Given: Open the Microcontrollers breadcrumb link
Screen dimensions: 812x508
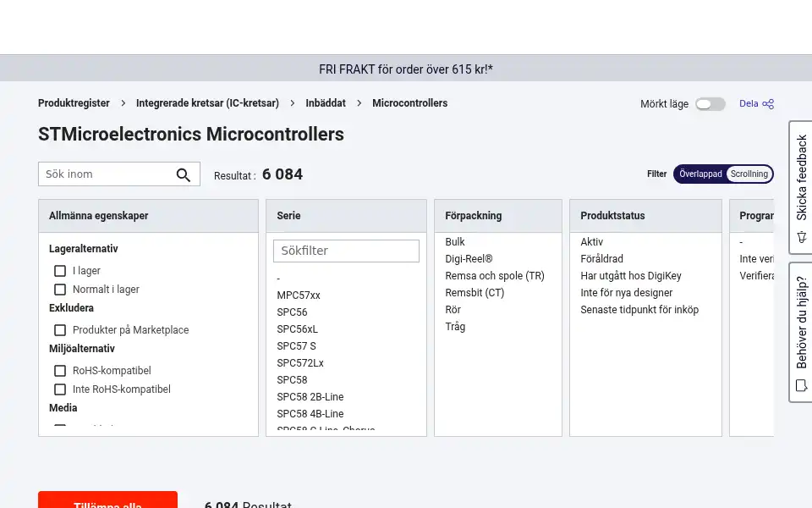Looking at the screenshot, I should (x=409, y=103).
